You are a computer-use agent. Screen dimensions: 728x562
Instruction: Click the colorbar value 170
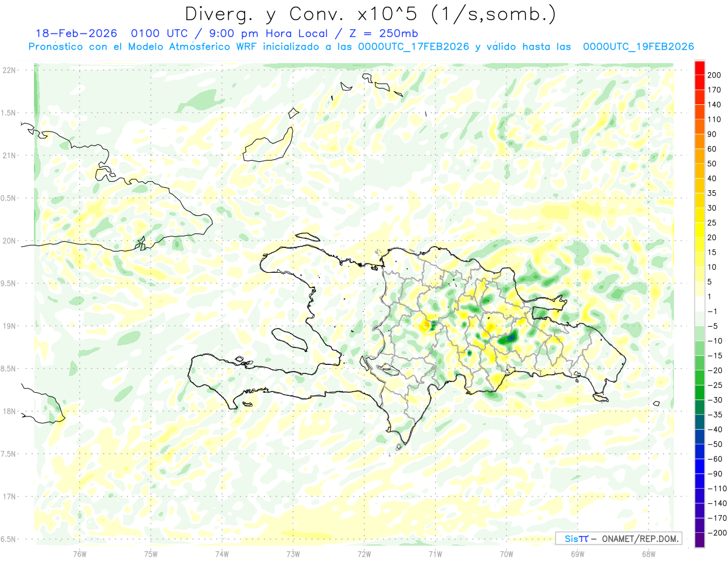click(715, 90)
